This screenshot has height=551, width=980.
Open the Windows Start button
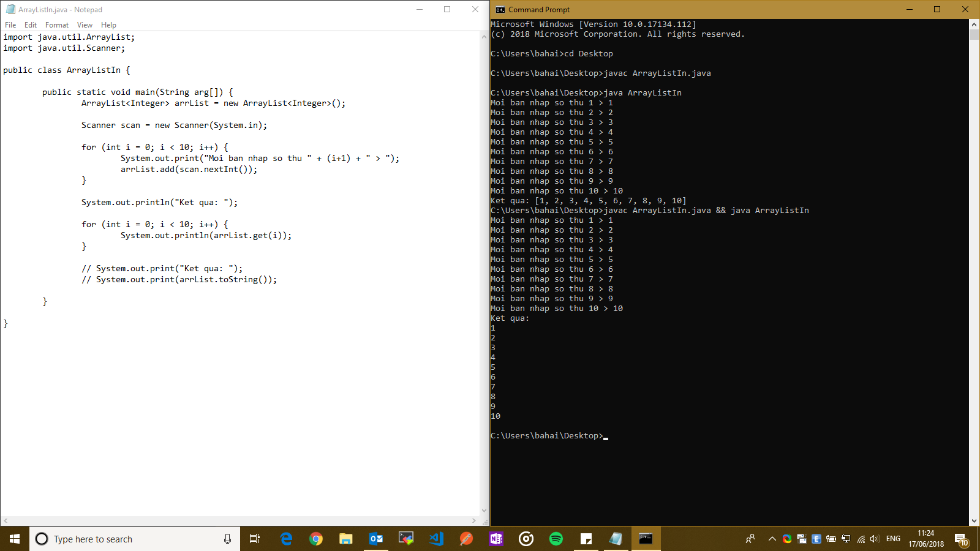point(15,539)
